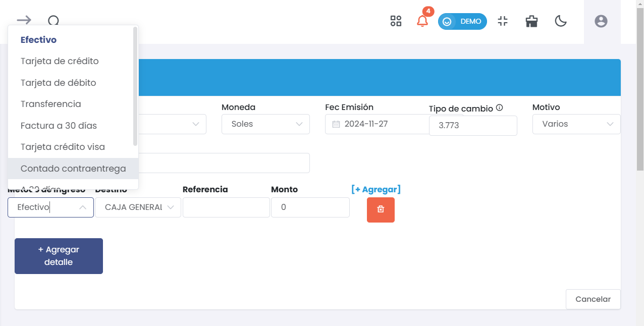644x326 pixels.
Task: Toggle the DEMO company switch
Action: point(462,21)
